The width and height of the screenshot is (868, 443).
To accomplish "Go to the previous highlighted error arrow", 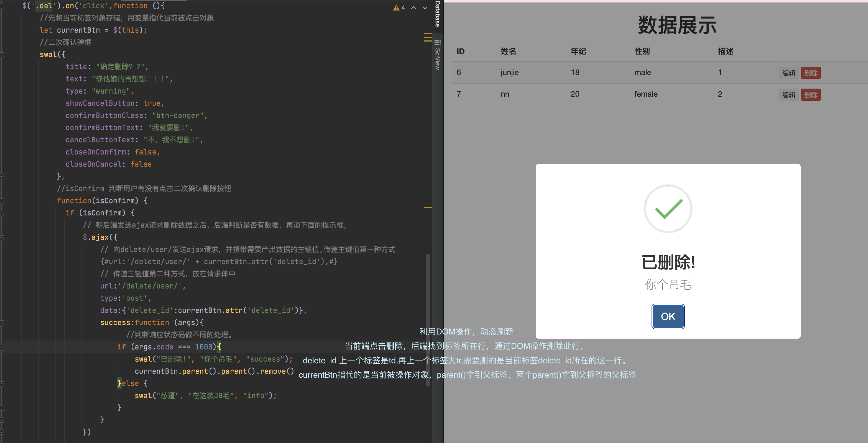I will coord(413,7).
